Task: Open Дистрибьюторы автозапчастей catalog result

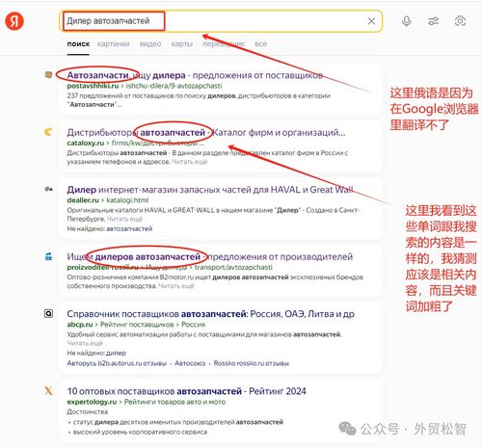Action: 206,132
